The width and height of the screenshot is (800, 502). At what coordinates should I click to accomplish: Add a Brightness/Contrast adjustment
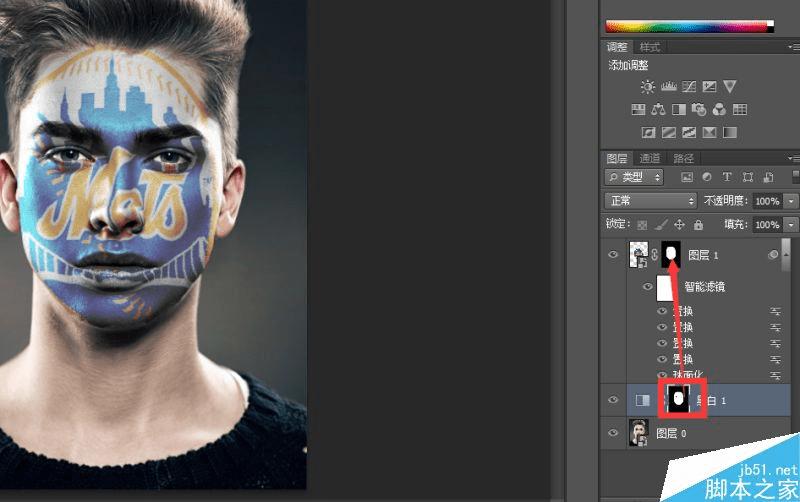pyautogui.click(x=648, y=87)
